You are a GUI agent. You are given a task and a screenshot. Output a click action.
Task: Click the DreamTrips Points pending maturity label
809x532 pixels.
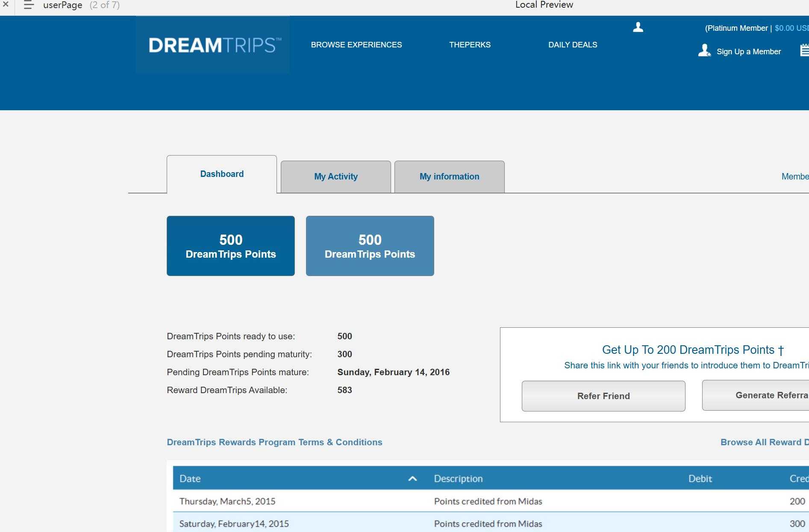[239, 354]
